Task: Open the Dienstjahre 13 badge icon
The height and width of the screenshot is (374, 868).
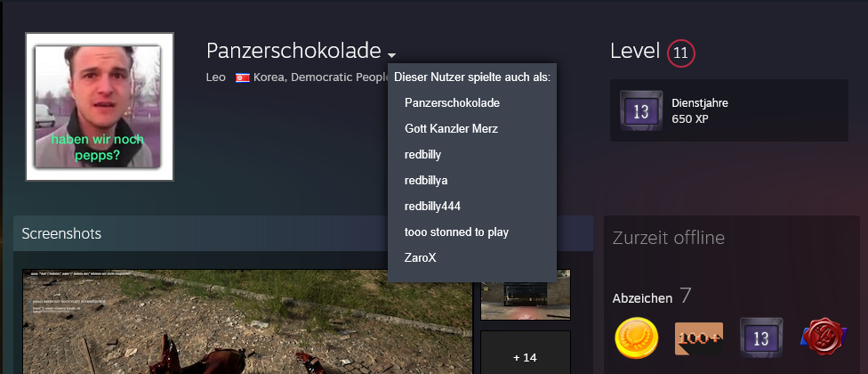Action: tap(641, 110)
